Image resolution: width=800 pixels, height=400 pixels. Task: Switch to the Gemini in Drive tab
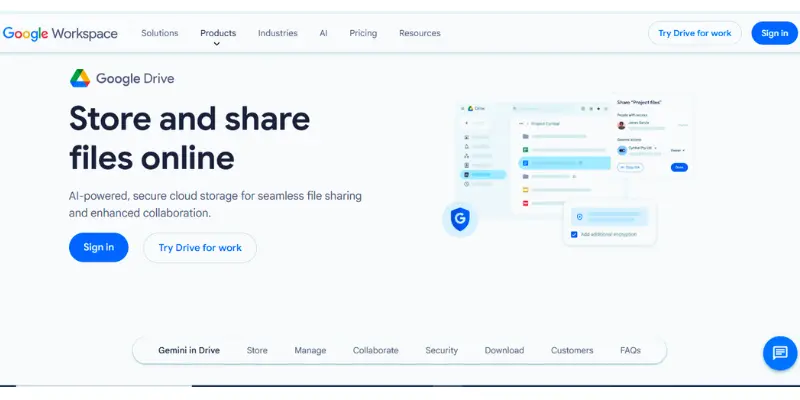189,351
